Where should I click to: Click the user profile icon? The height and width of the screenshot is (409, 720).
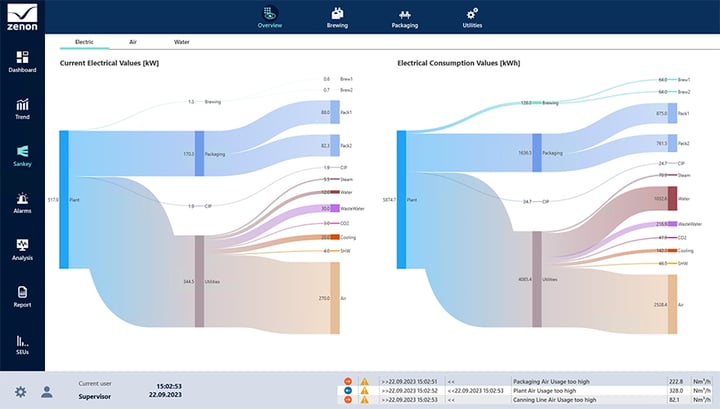coord(46,392)
